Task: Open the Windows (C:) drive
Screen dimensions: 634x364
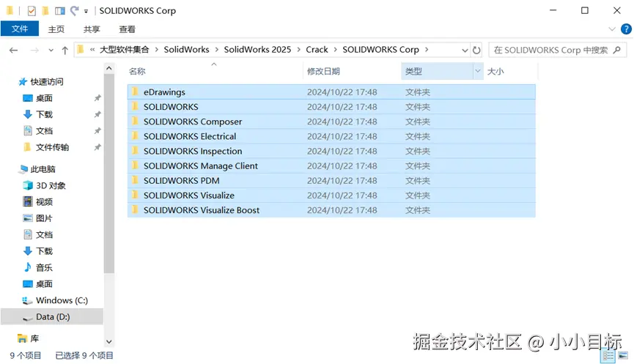Action: [62, 300]
